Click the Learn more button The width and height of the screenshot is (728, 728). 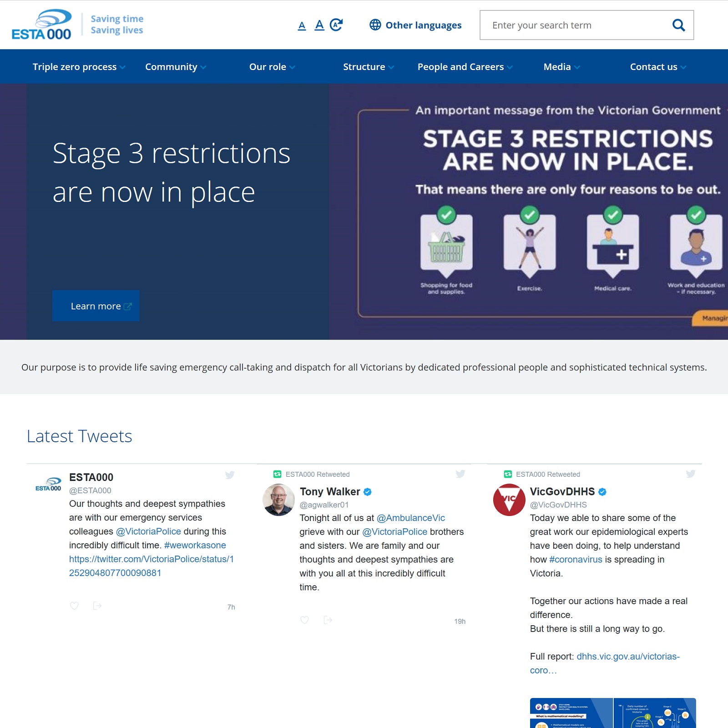coord(96,306)
